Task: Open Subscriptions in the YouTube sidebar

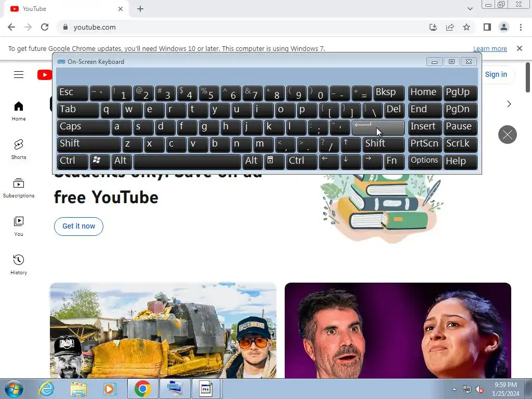Action: pyautogui.click(x=19, y=188)
